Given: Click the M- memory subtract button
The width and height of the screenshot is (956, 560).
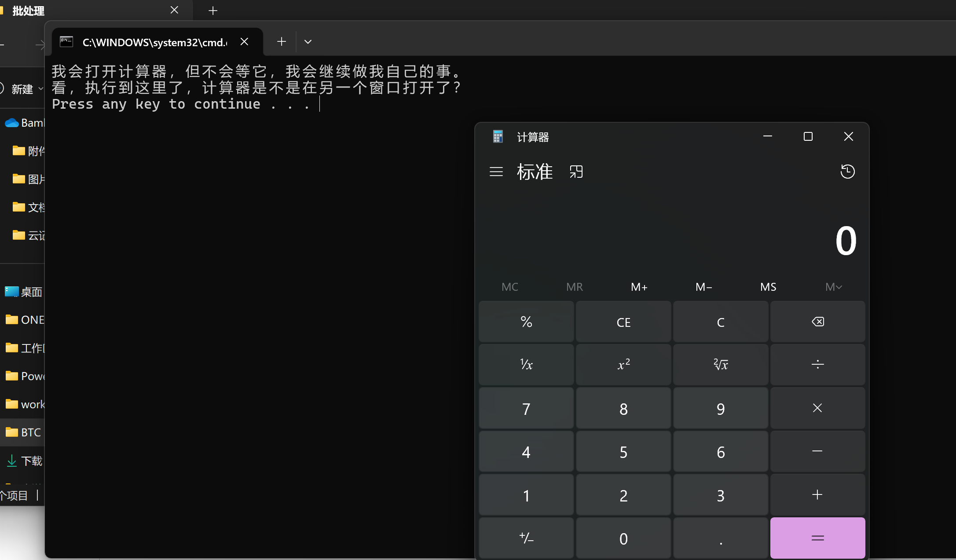Looking at the screenshot, I should tap(703, 287).
